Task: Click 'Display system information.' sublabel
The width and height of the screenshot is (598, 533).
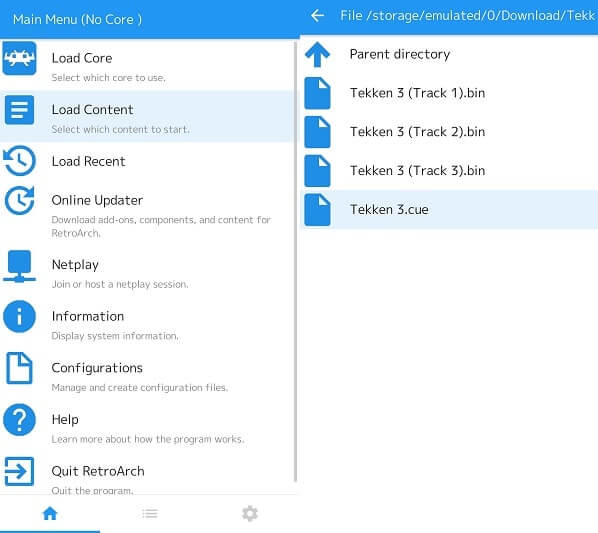Action: coord(115,336)
